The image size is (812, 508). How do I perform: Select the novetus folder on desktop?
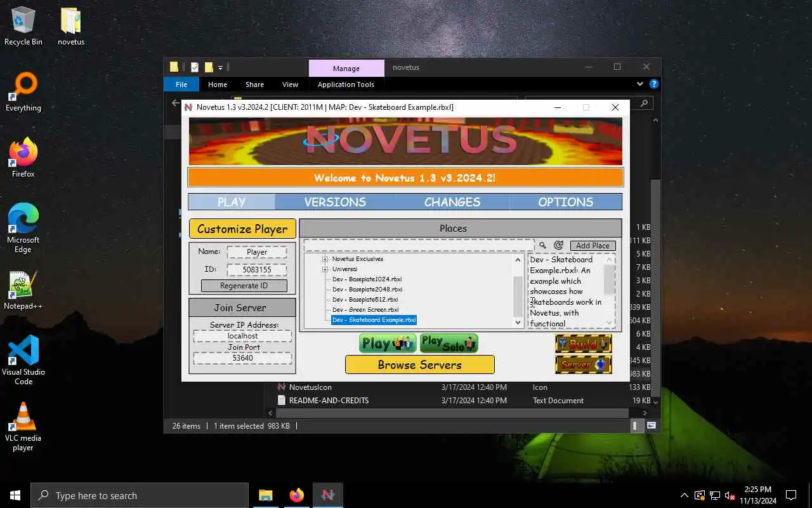pyautogui.click(x=71, y=27)
